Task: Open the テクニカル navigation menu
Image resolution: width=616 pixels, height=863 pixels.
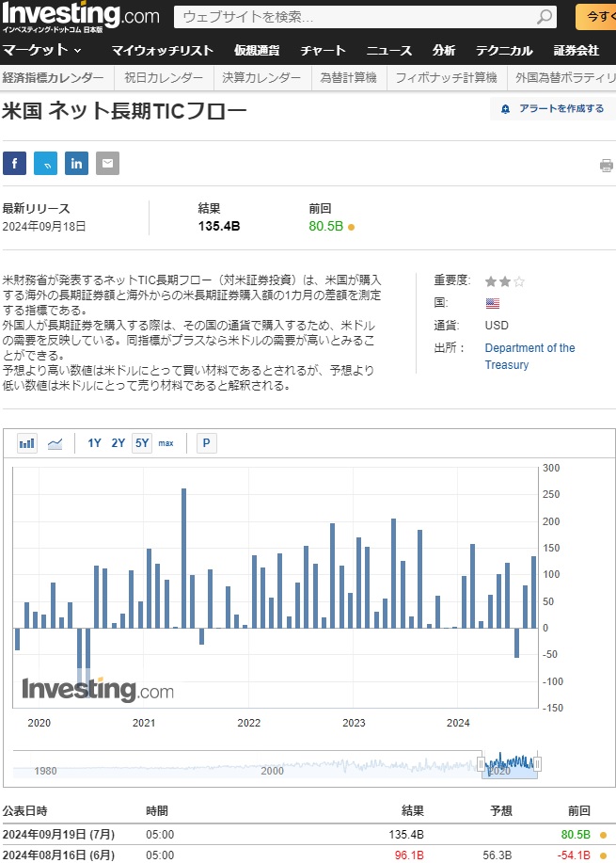Action: [x=503, y=51]
